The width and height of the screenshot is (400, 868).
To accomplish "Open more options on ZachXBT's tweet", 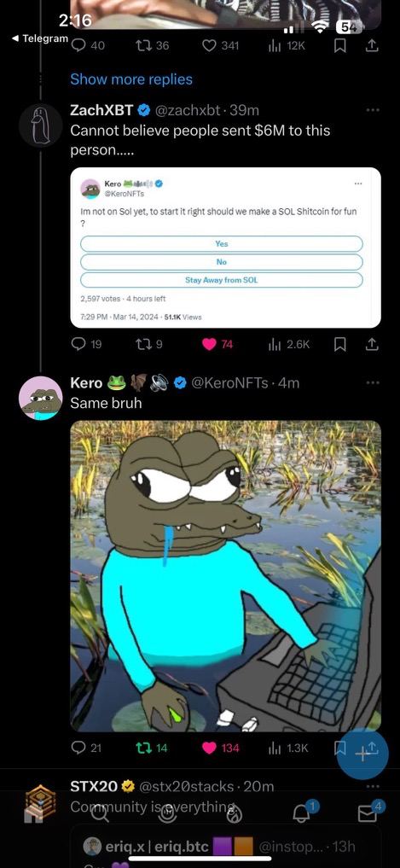I will 373,110.
